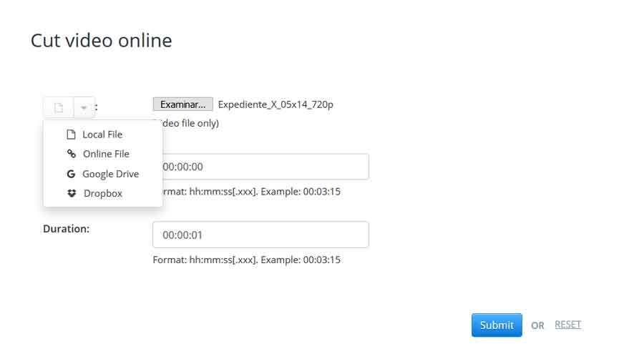Toggle the source dropdown caret arrow
This screenshot has height=349, width=644.
pos(84,108)
